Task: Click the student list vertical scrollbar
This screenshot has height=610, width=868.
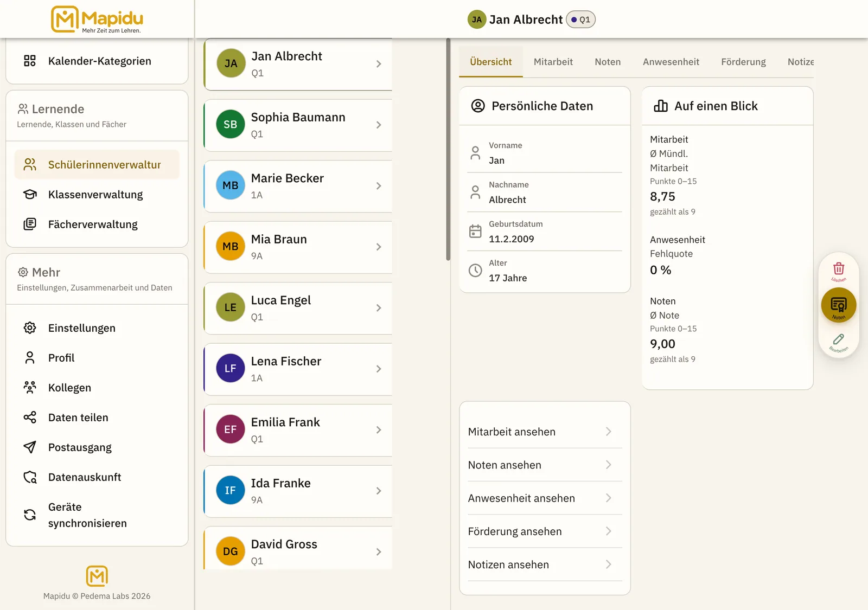Action: coord(448,149)
